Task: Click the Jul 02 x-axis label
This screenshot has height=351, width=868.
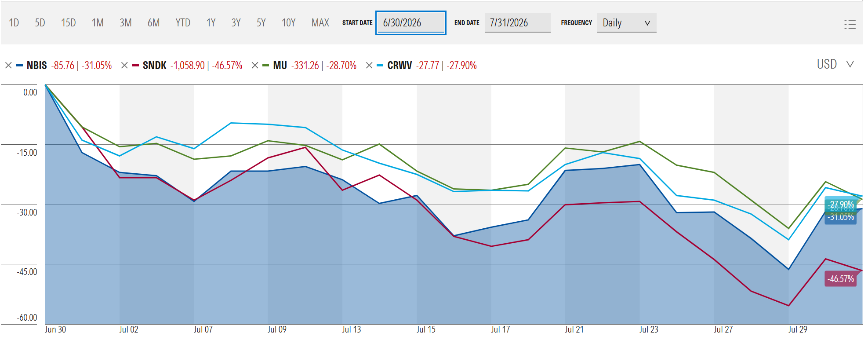Action: (x=129, y=329)
